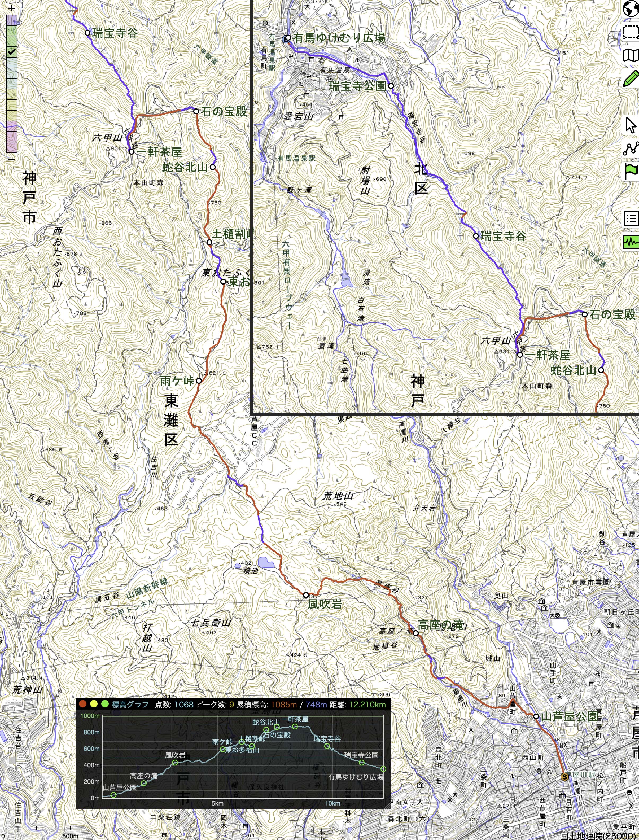
Task: Click the 瑞宝寺谷 point on elevation graph
Action: click(327, 746)
